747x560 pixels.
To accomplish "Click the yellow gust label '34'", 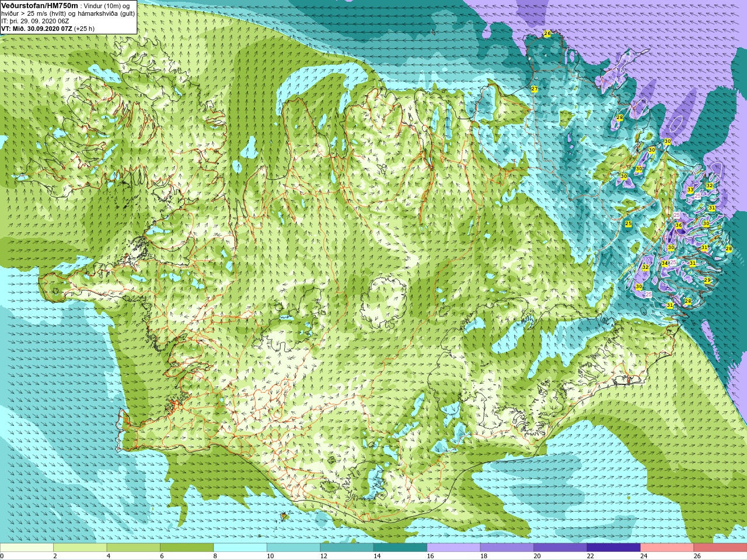I will click(x=665, y=264).
